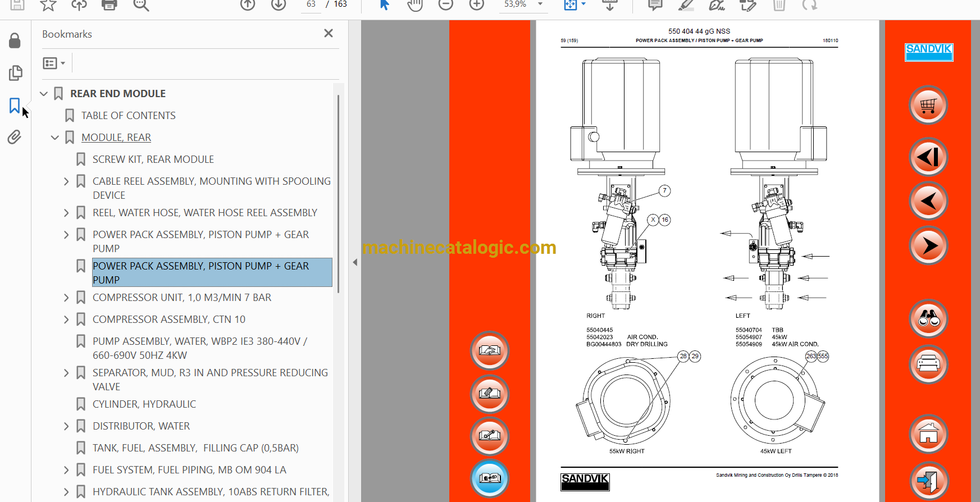The width and height of the screenshot is (980, 502).
Task: Click the go to first page button
Action: (928, 157)
